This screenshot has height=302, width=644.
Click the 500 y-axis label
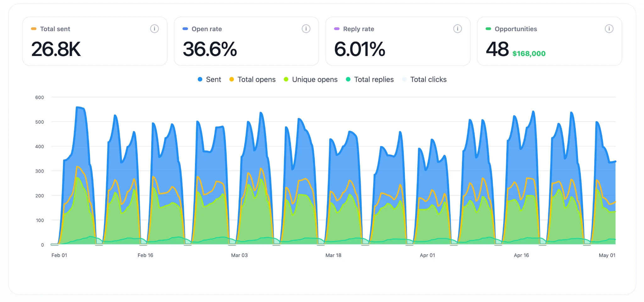(40, 122)
